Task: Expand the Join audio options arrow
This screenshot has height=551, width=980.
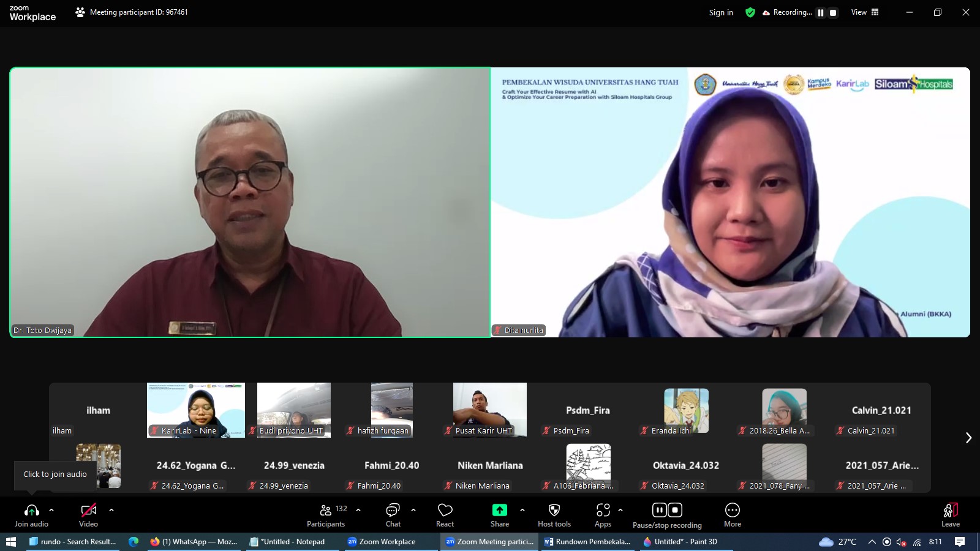Action: (51, 509)
